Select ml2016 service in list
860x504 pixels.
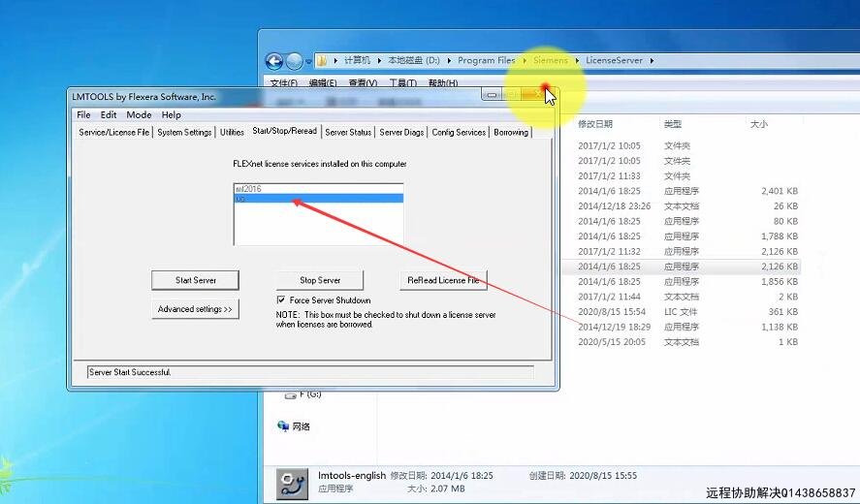tap(319, 189)
